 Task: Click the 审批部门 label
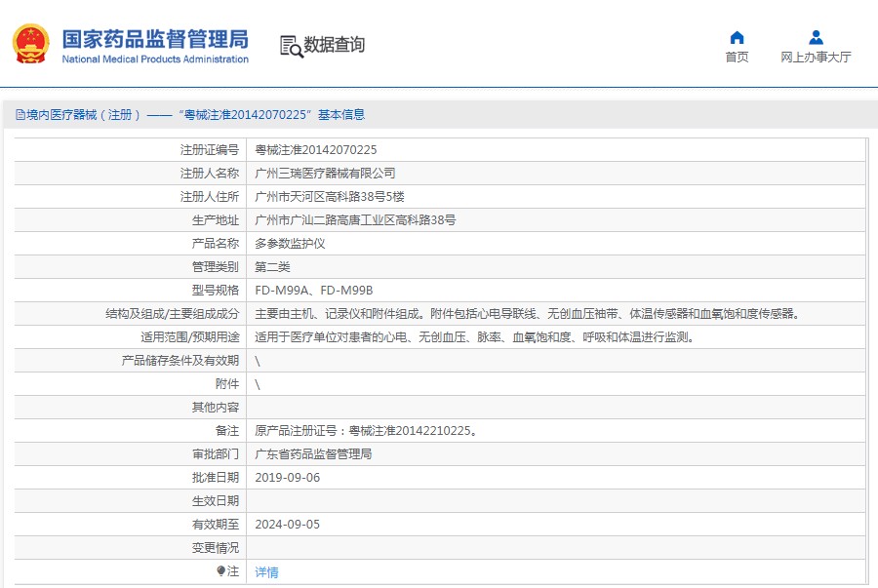pos(216,454)
